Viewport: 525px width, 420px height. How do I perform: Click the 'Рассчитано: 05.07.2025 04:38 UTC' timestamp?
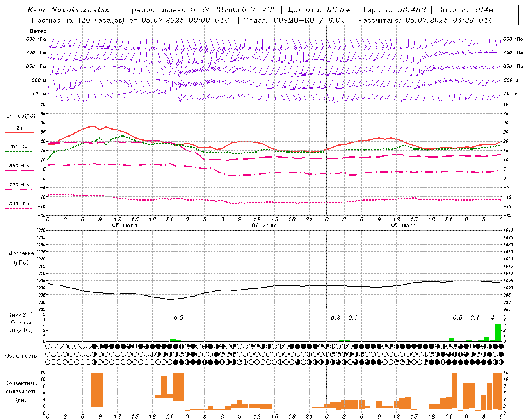tap(426, 20)
